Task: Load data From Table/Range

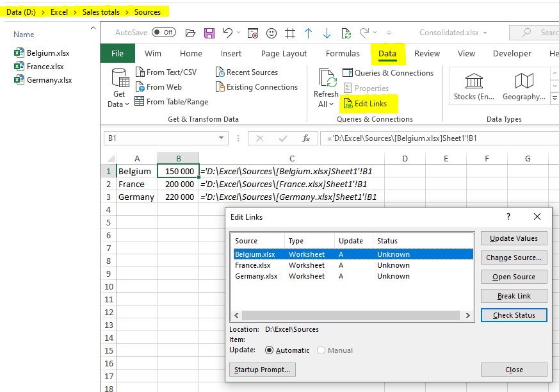Action: coord(172,102)
